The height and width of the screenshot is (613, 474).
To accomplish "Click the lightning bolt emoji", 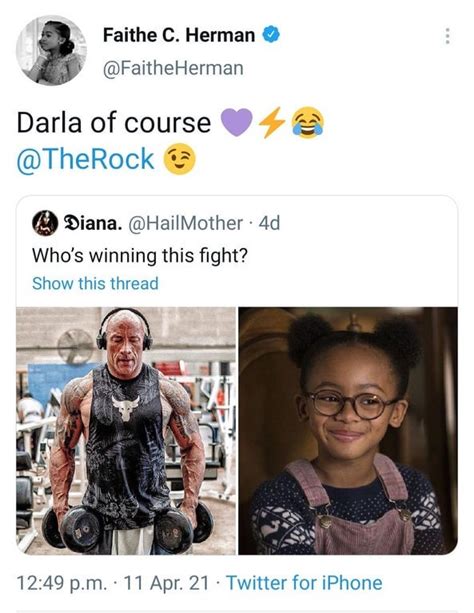I will pyautogui.click(x=271, y=122).
